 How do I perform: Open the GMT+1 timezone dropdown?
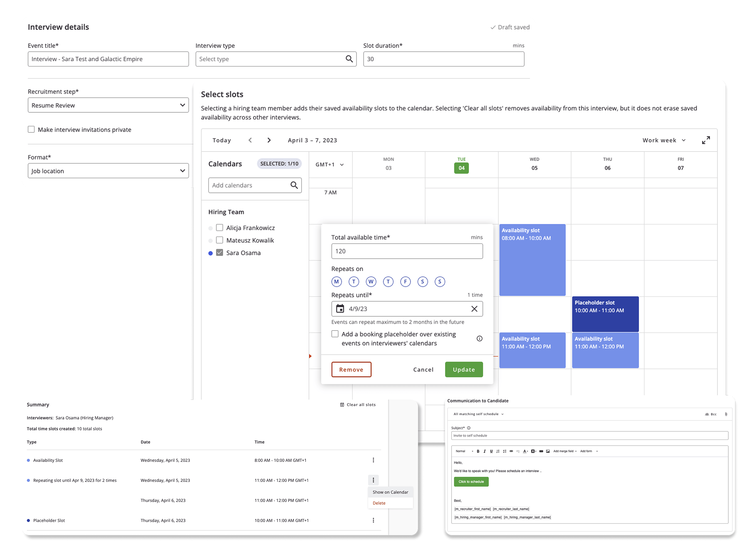pyautogui.click(x=329, y=165)
